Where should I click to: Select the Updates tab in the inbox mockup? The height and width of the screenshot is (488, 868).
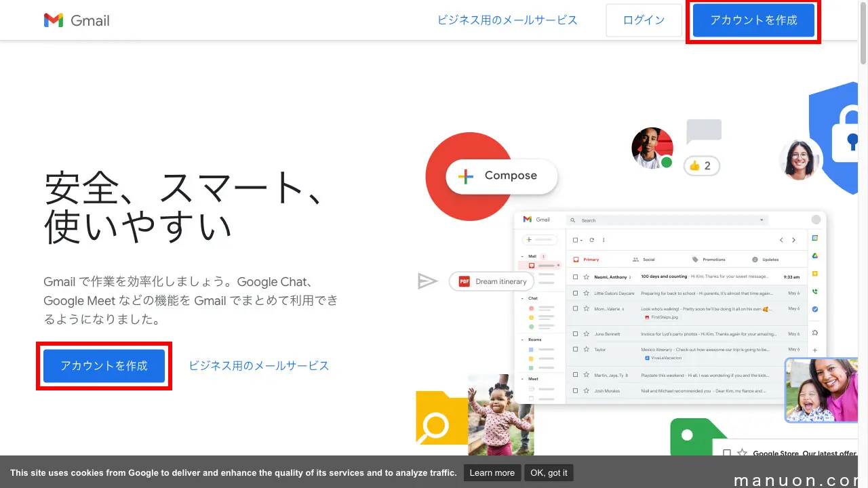765,260
